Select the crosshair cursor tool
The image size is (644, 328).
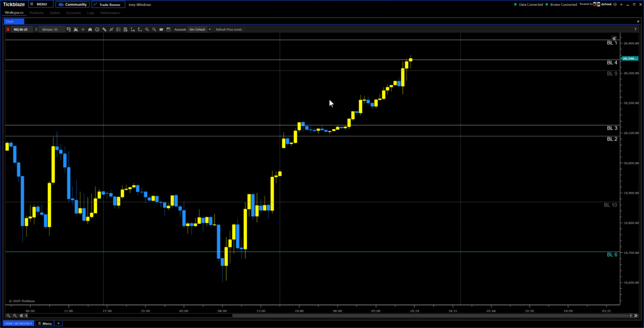83,29
